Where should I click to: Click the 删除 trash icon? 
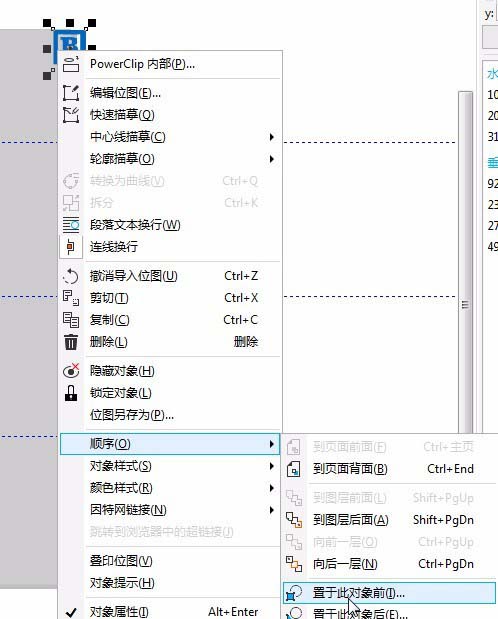71,342
